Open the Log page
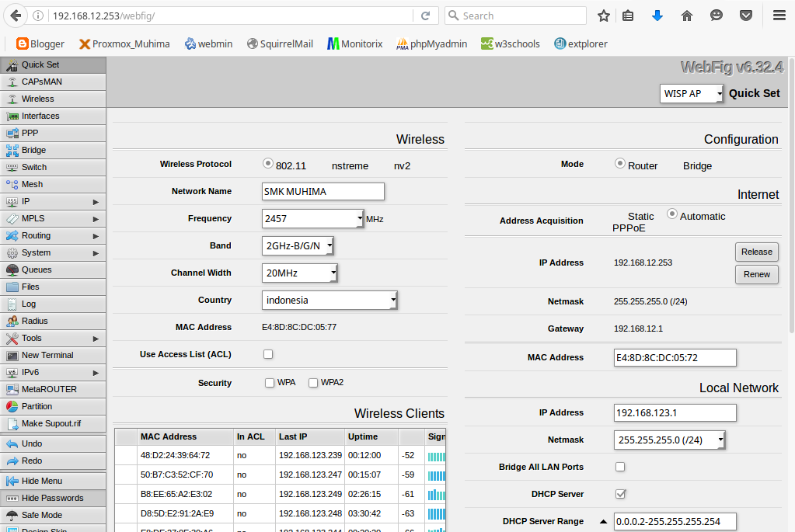 point(31,304)
